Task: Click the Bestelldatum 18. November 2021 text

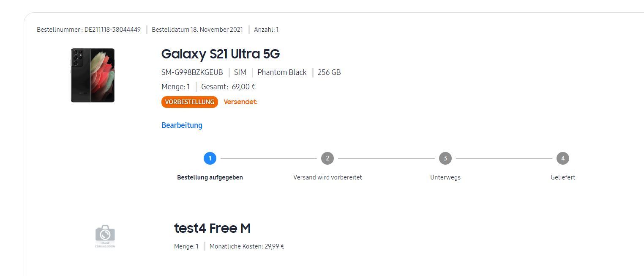Action: pos(197,30)
